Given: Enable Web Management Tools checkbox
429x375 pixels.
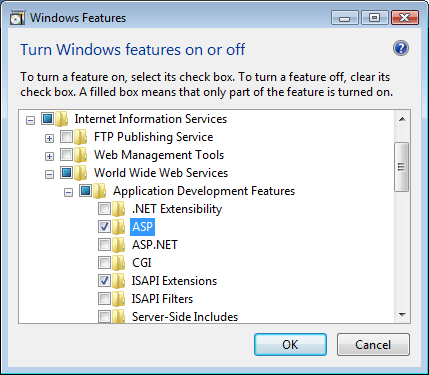Looking at the screenshot, I should [x=66, y=154].
